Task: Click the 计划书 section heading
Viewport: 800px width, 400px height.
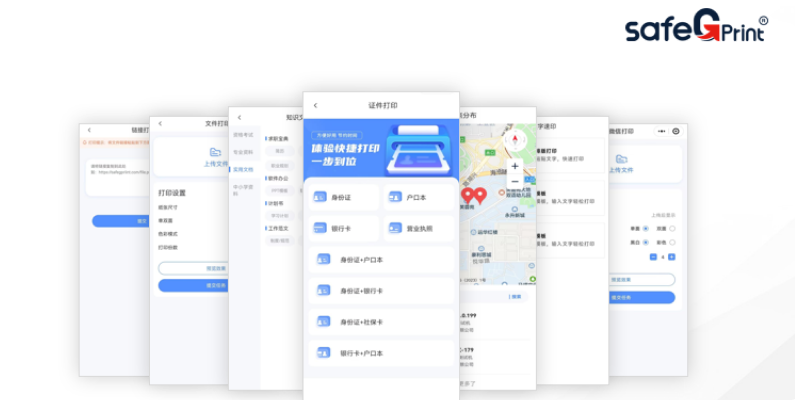Action: (277, 203)
